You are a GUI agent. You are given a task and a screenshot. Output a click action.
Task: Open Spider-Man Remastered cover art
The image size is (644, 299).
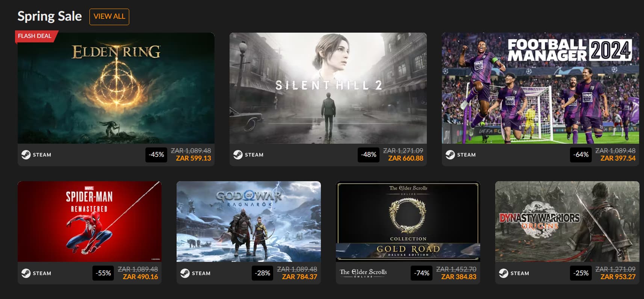pos(89,221)
